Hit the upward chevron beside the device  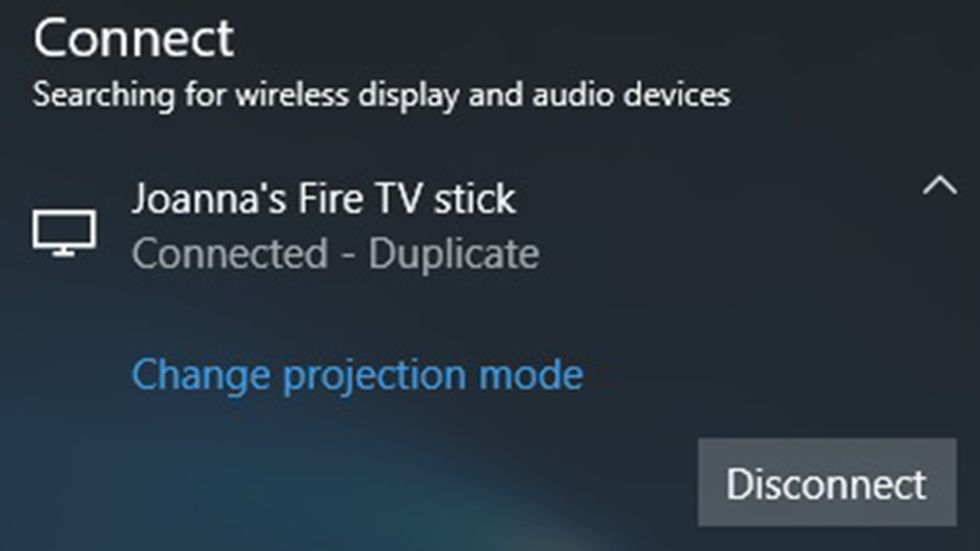click(940, 186)
